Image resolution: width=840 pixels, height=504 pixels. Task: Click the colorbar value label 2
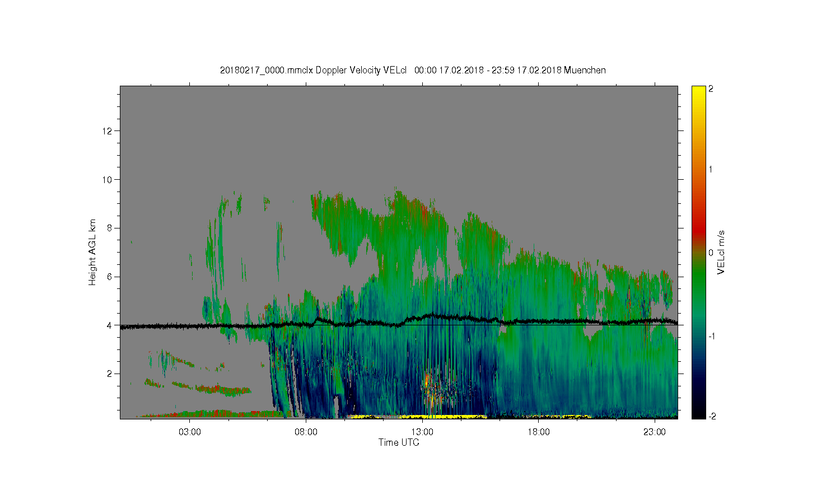point(711,89)
